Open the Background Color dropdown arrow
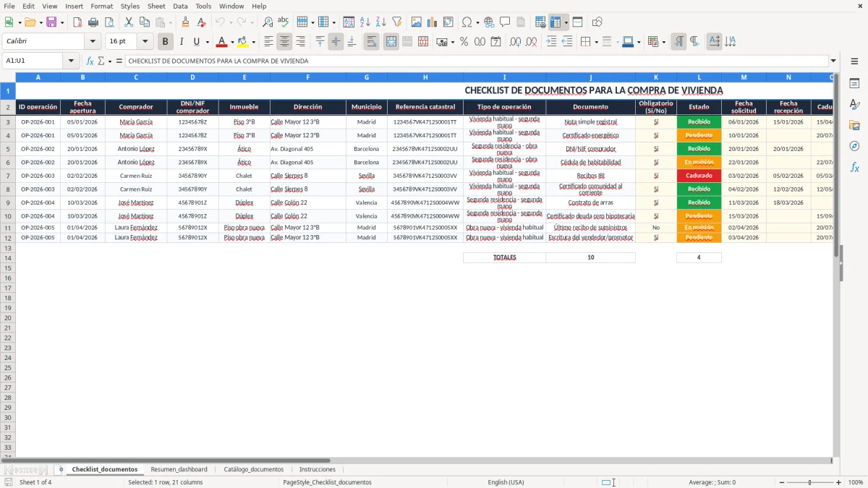The width and height of the screenshot is (868, 488). [x=253, y=42]
